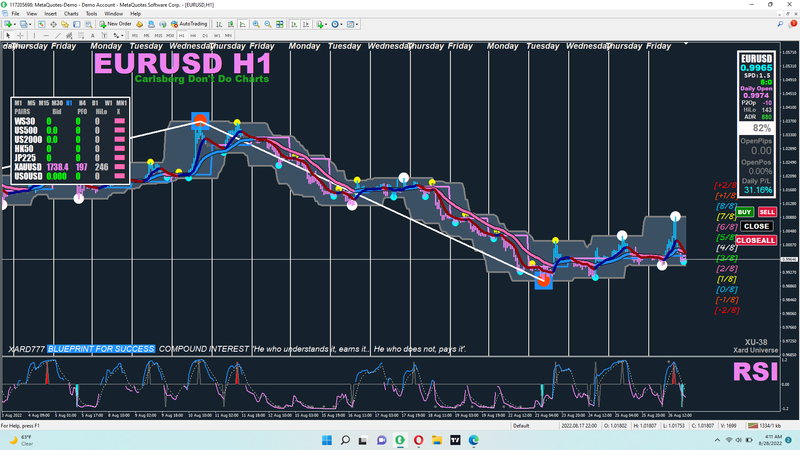This screenshot has width=800, height=450.
Task: Choose the Text Label tool
Action: 104,35
